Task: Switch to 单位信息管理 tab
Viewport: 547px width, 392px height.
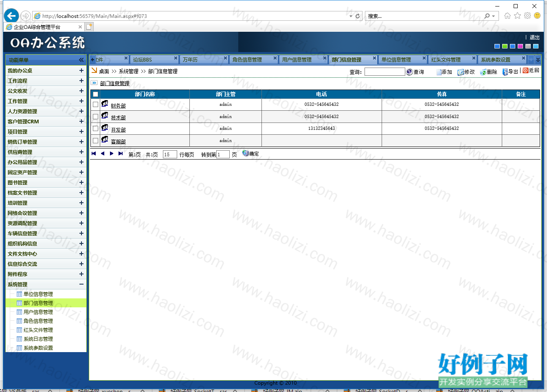Action: [403, 59]
